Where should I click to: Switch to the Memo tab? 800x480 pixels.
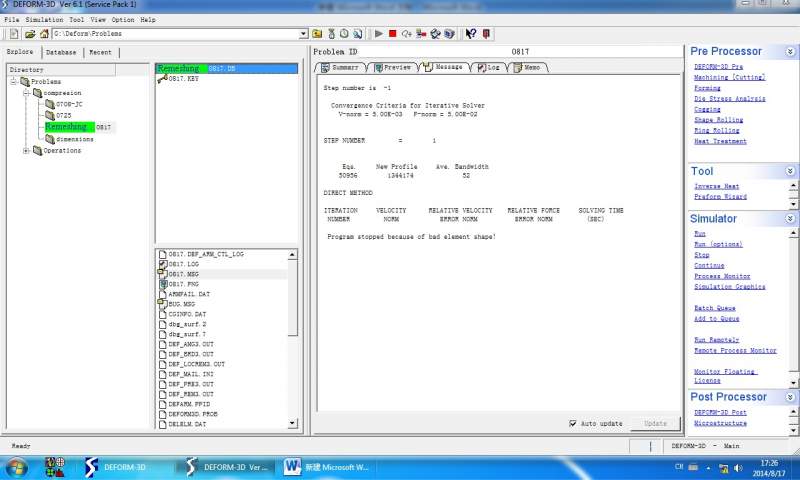(527, 67)
